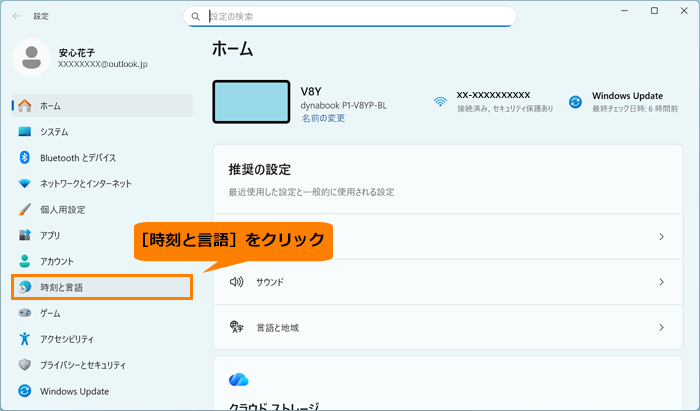Select アカウント in the sidebar

(102, 261)
